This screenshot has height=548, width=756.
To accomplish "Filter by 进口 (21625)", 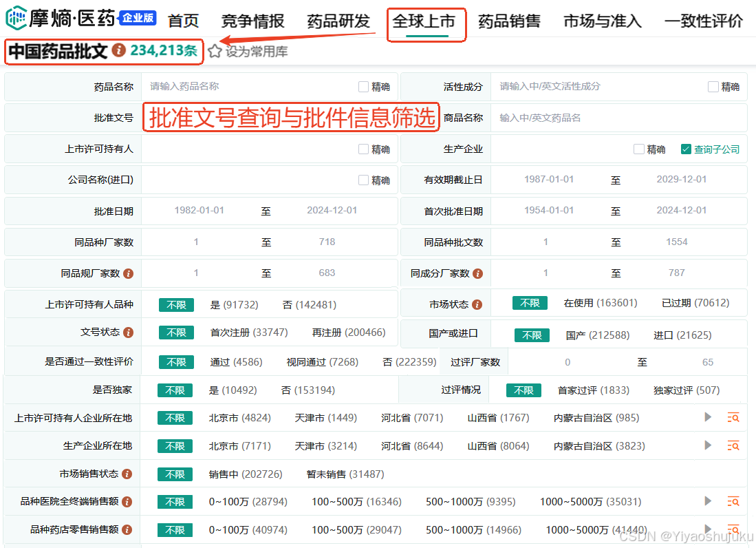I will (x=682, y=335).
